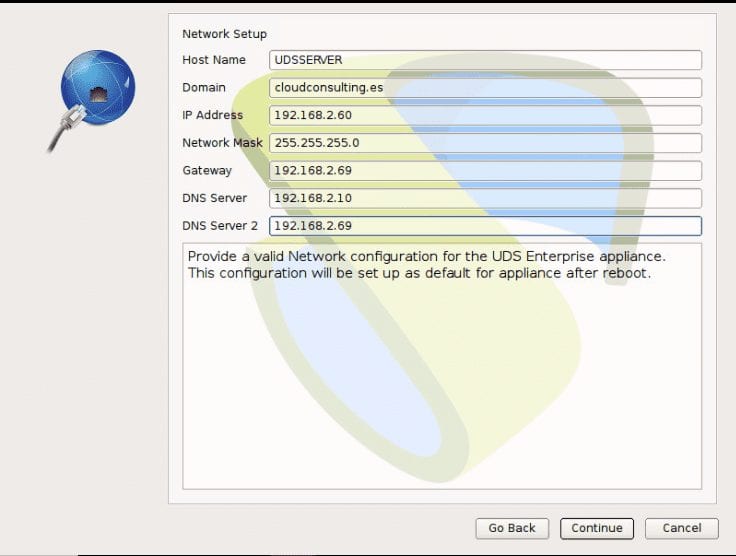Click the IP Address label
Screen dimensions: 736x556
click(x=212, y=115)
